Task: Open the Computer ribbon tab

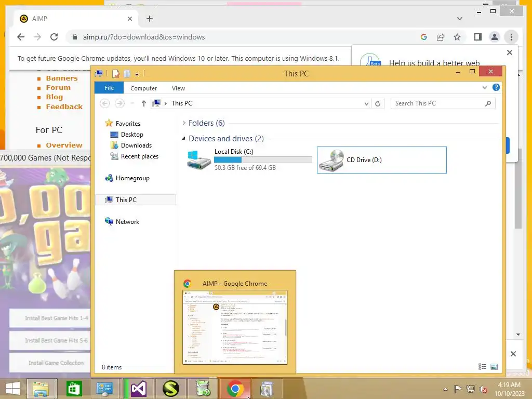Action: (143, 88)
